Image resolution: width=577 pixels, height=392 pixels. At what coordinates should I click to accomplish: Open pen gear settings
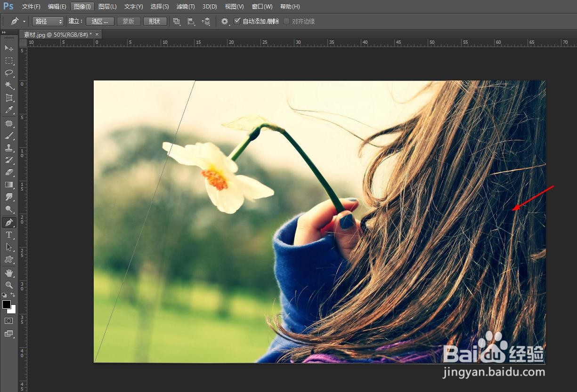[225, 21]
